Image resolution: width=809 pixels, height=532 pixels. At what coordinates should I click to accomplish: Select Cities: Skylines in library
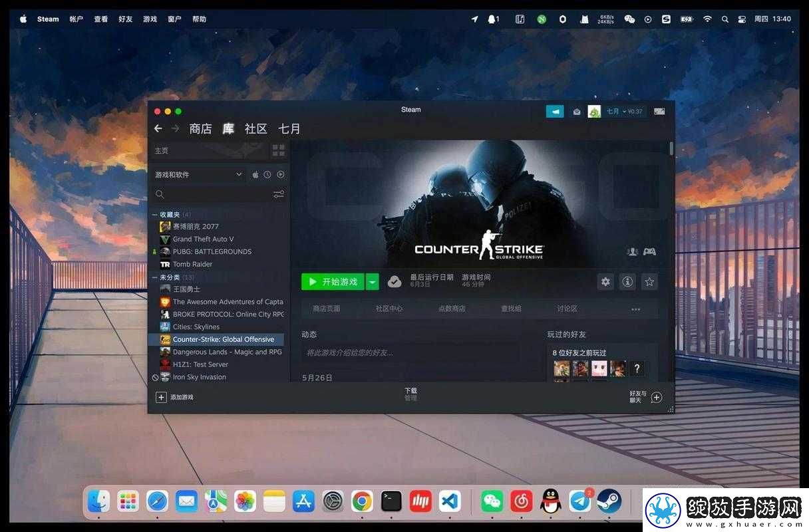click(196, 327)
